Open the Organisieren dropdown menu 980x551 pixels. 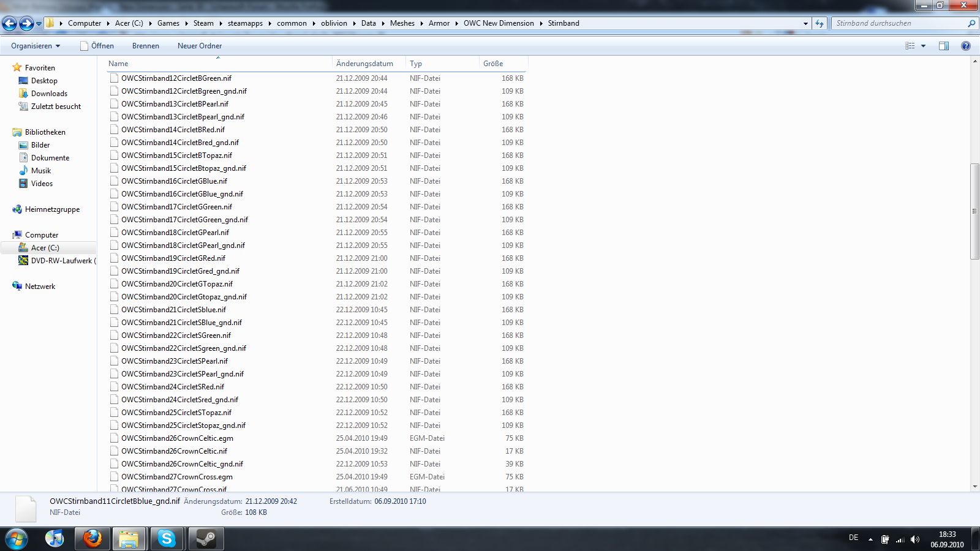[36, 46]
